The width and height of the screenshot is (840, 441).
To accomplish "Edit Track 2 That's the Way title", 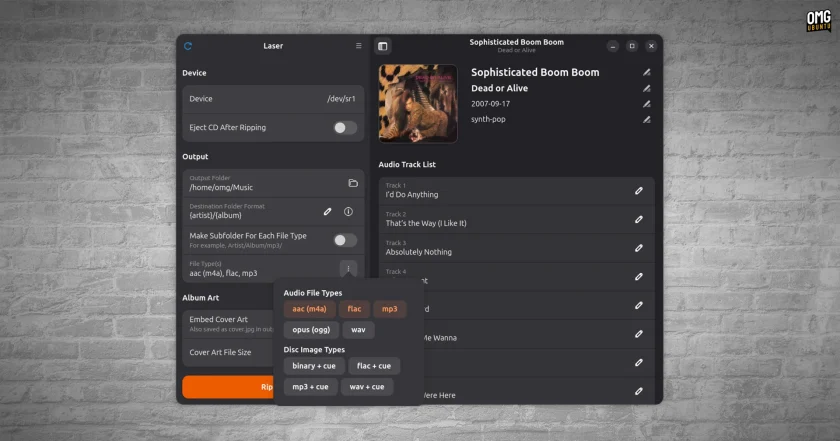I will pyautogui.click(x=639, y=219).
